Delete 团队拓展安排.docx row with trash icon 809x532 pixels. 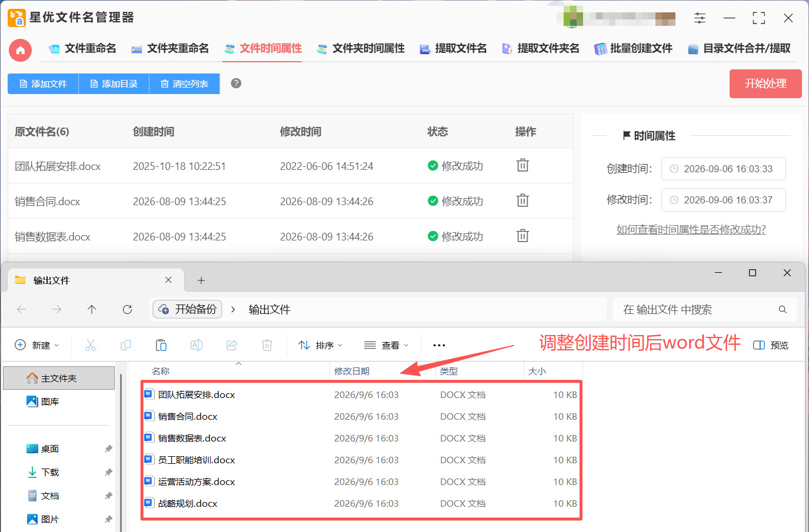tap(522, 165)
